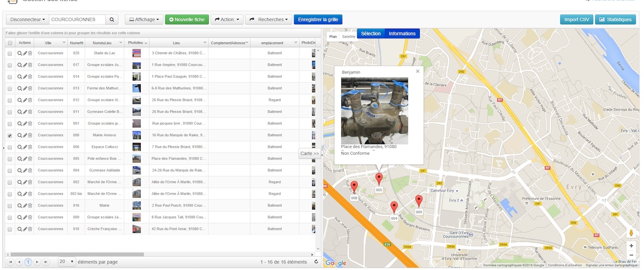Screen dimensions: 644x270
Task: Open the Disconnecteur dropdown
Action: point(27,19)
